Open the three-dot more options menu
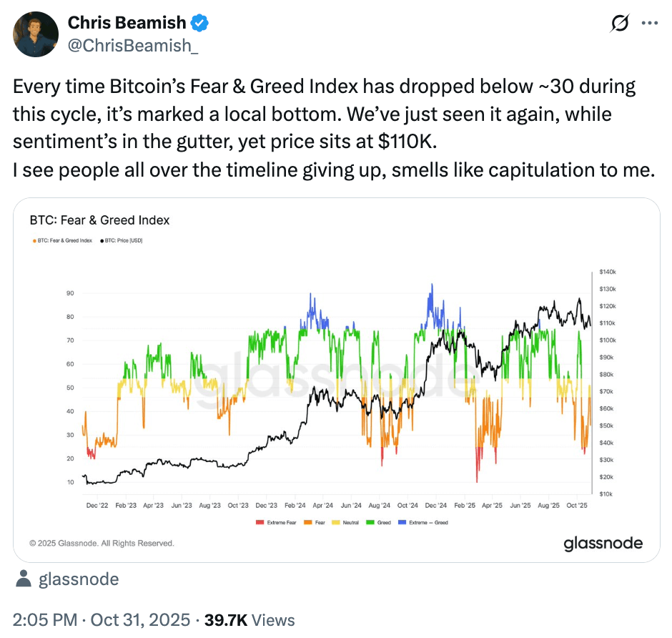This screenshot has height=638, width=672. click(649, 23)
